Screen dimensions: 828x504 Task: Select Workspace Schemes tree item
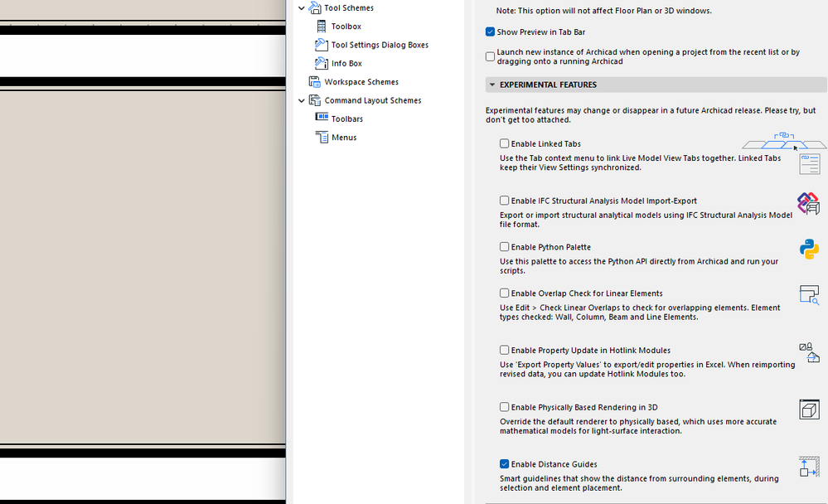[361, 82]
